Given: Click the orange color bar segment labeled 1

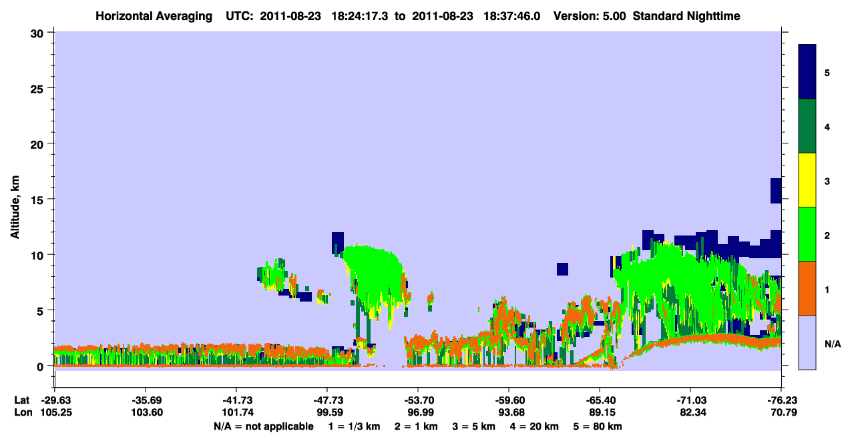Looking at the screenshot, I should [x=807, y=288].
